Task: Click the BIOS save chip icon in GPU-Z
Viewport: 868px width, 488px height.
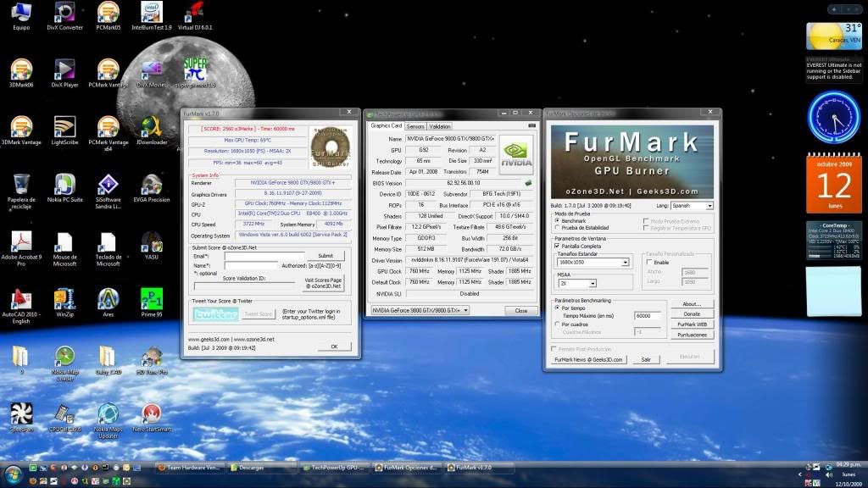Action: pos(529,183)
